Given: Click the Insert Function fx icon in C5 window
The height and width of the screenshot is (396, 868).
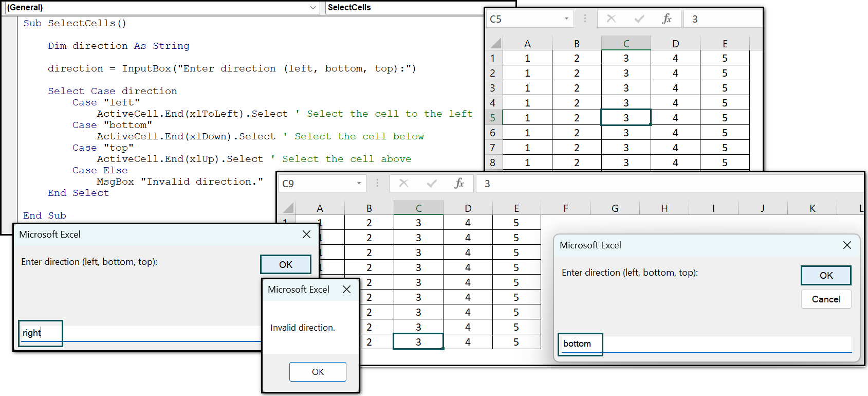Looking at the screenshot, I should (x=667, y=19).
